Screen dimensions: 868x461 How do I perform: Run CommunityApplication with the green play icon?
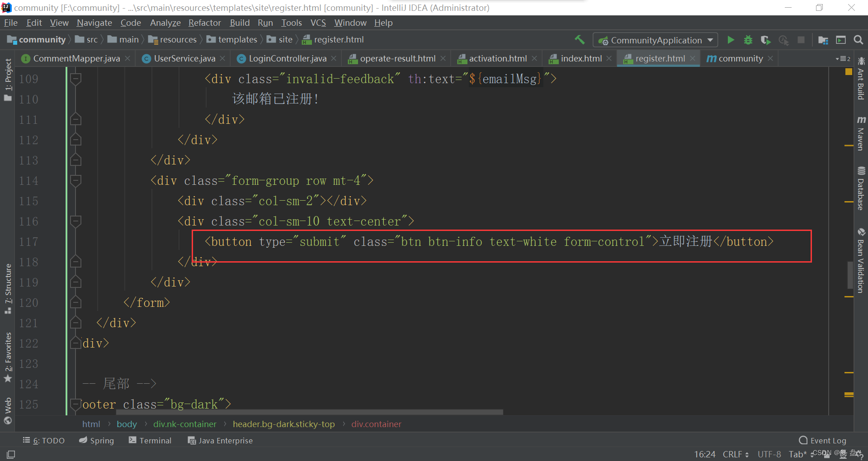click(x=731, y=40)
